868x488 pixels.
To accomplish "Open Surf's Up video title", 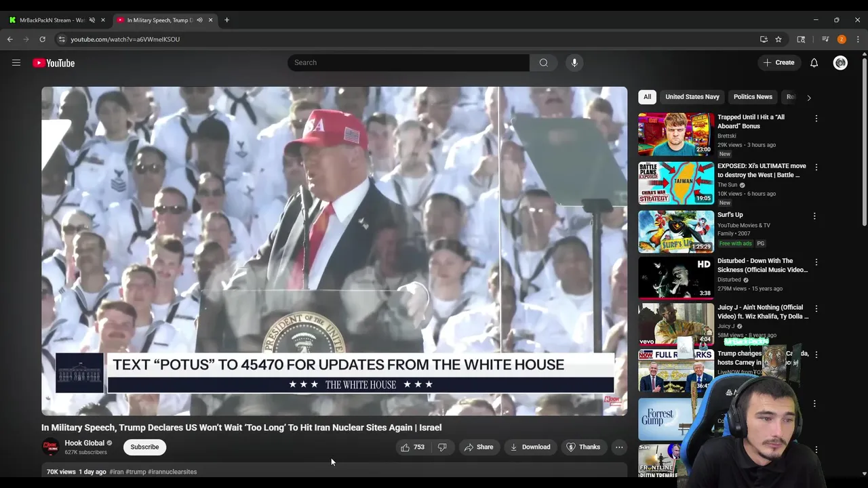I will point(730,215).
